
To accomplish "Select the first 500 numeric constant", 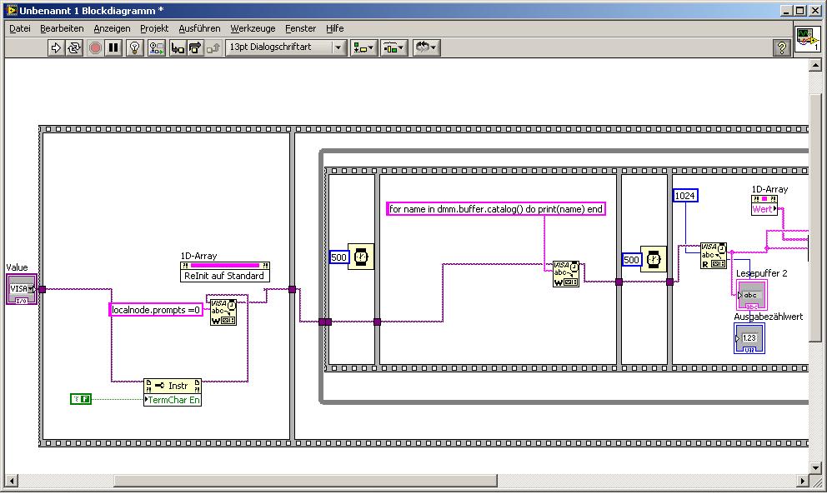I will pos(338,257).
